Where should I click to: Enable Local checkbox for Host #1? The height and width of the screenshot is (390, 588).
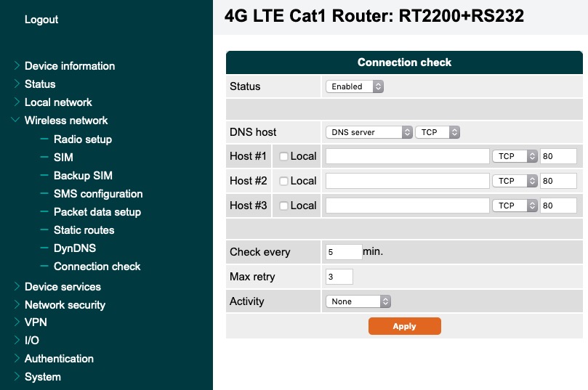click(x=284, y=156)
